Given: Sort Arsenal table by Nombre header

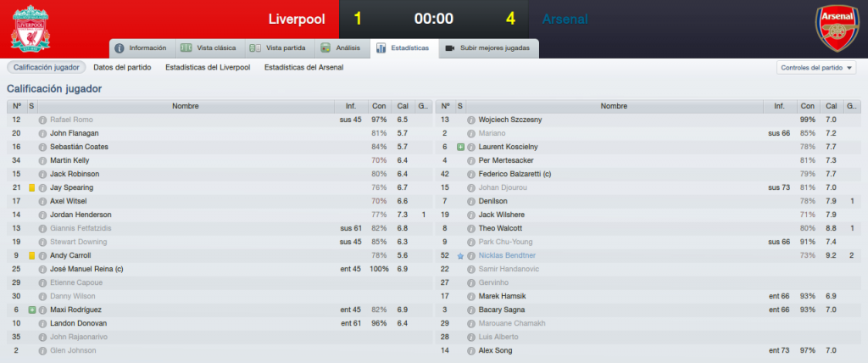Looking at the screenshot, I should [614, 106].
